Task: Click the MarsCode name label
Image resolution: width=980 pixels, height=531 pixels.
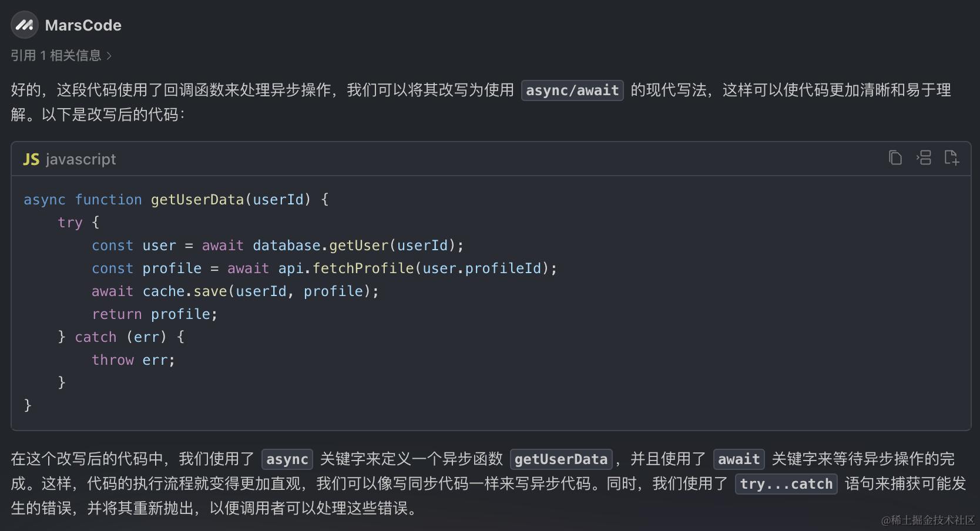Action: pos(83,25)
